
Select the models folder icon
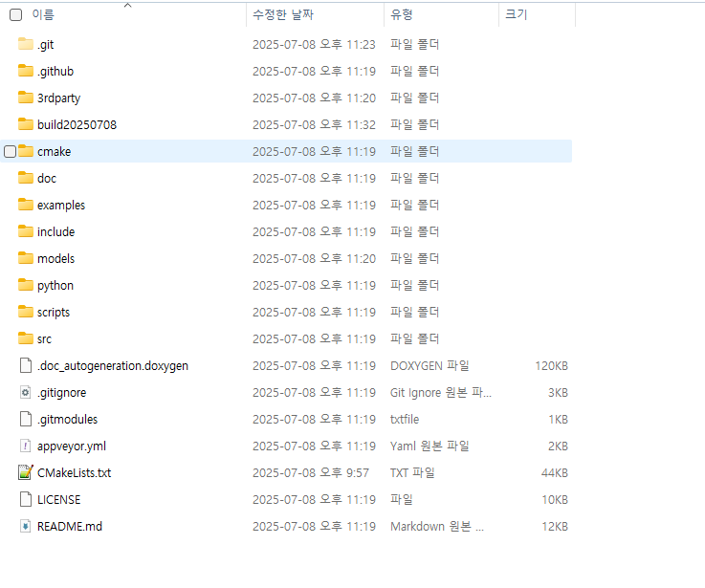[x=26, y=258]
